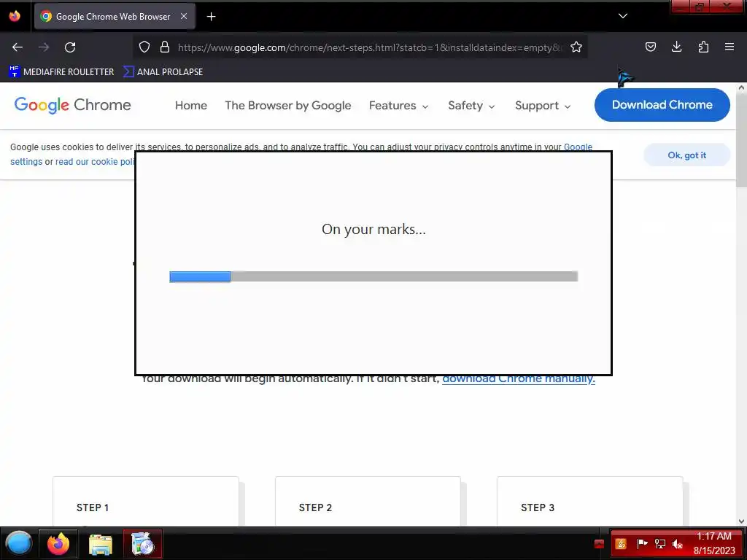Open Firefox View pinned icon
The image size is (747, 560).
15,16
